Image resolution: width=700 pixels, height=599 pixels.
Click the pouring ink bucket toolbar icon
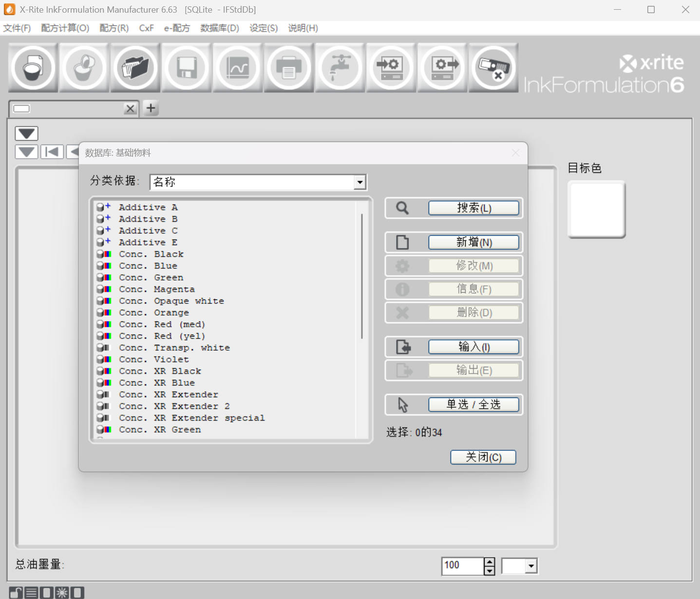pos(84,68)
